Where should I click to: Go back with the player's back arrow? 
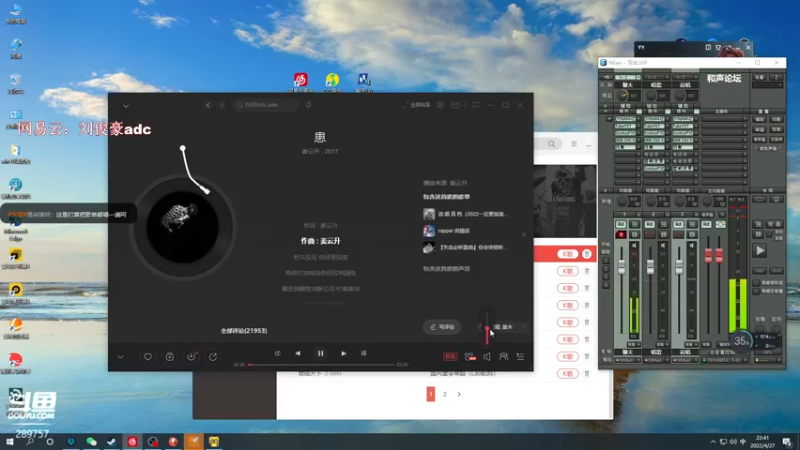pyautogui.click(x=208, y=105)
